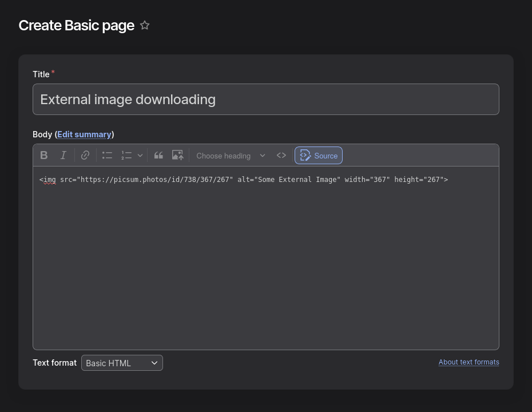
Task: Click the Create Basic page heading
Action: tap(76, 25)
